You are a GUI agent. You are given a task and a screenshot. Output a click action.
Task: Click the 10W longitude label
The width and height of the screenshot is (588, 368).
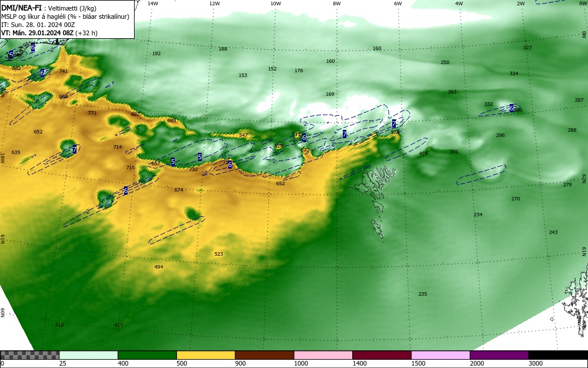point(276,4)
